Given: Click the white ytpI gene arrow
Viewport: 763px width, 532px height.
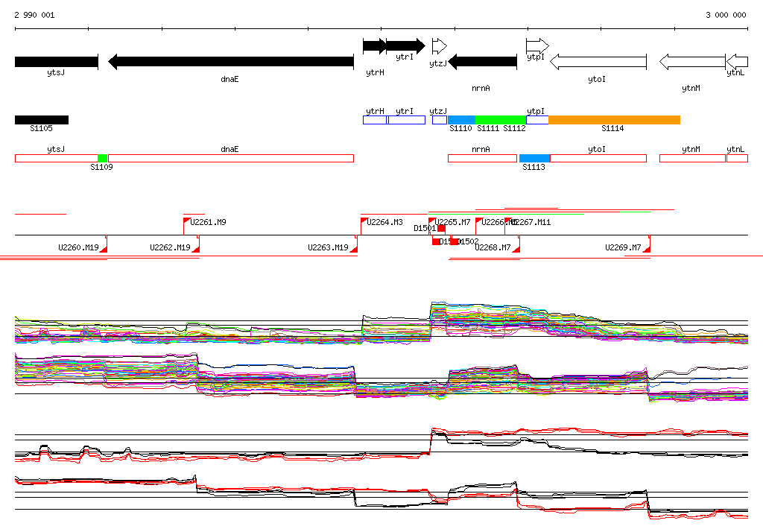Looking at the screenshot, I should click(537, 46).
